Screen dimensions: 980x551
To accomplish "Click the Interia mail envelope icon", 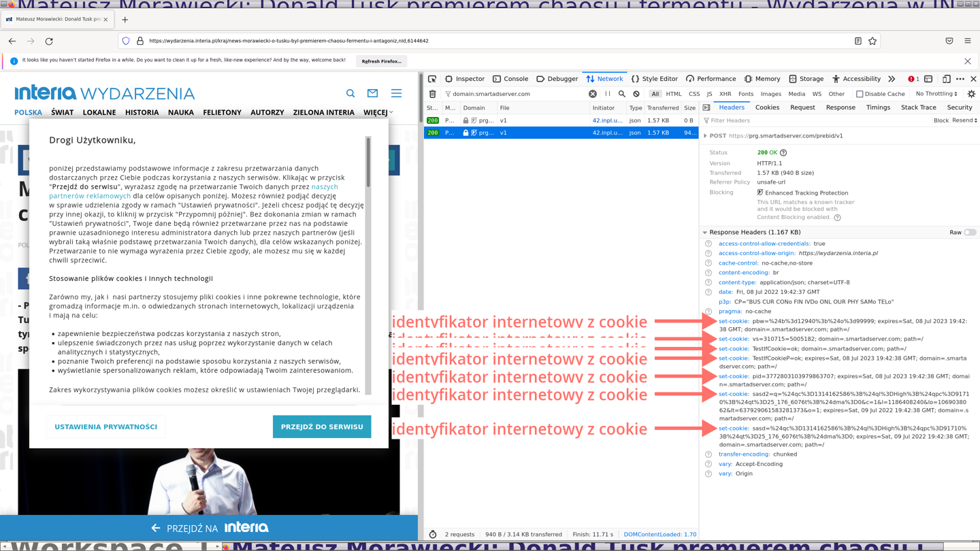I will click(372, 93).
